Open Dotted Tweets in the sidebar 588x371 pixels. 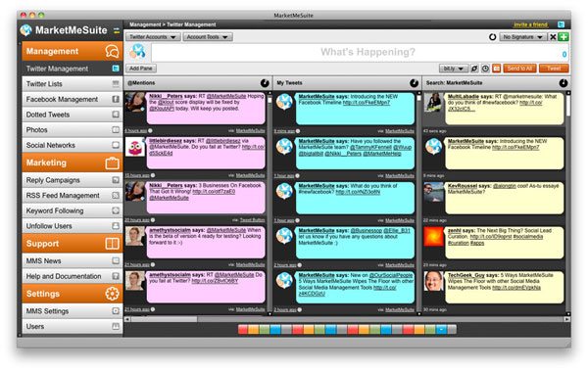coord(72,115)
